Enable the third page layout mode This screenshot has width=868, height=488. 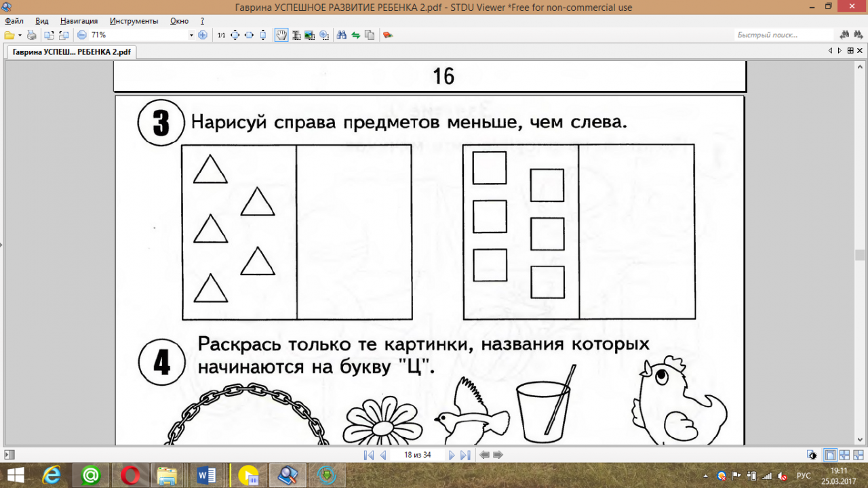point(859,455)
